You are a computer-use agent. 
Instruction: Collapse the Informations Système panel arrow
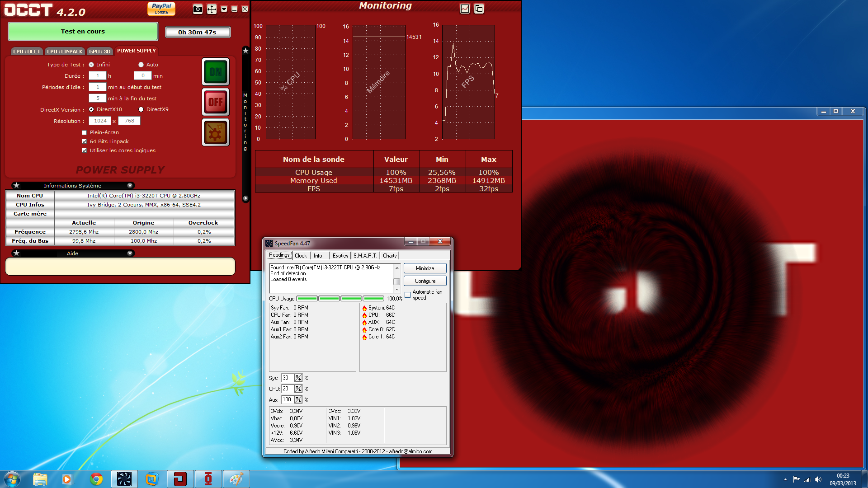pos(130,186)
